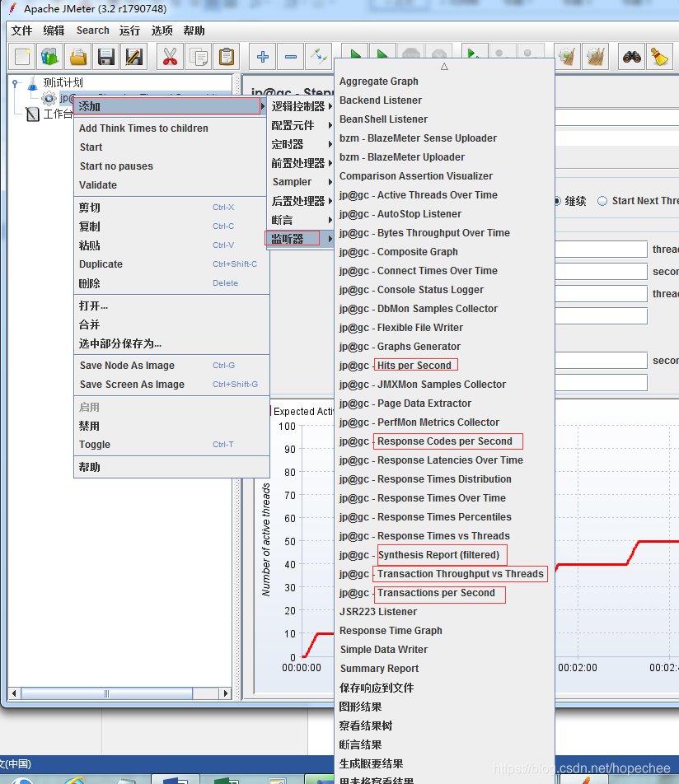
Task: Select jp@gc - Response Codes per Second
Action: 444,441
